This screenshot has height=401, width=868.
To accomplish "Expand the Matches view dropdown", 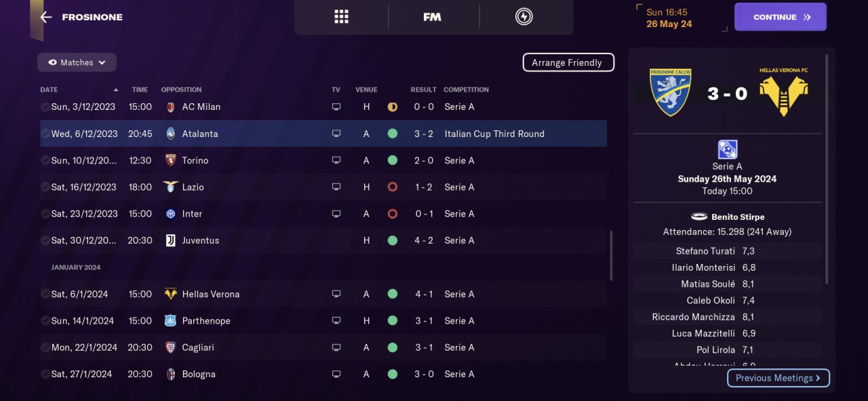I will point(77,62).
